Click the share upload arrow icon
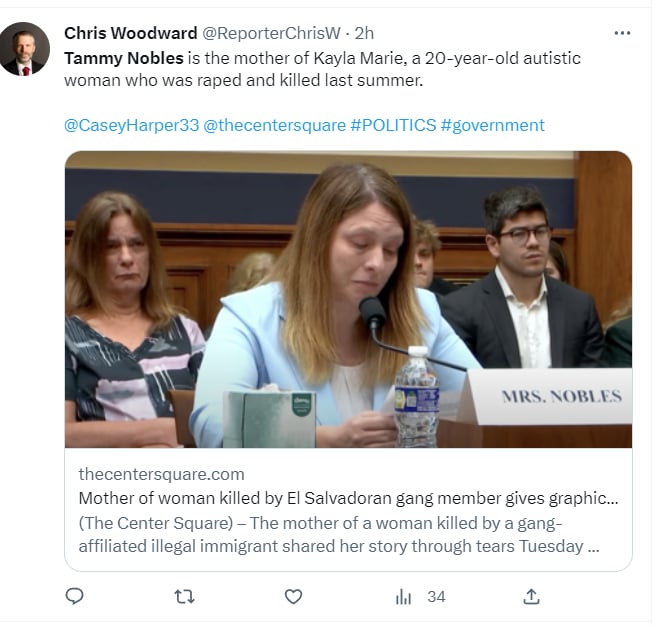Image resolution: width=657 pixels, height=625 pixels. click(531, 597)
